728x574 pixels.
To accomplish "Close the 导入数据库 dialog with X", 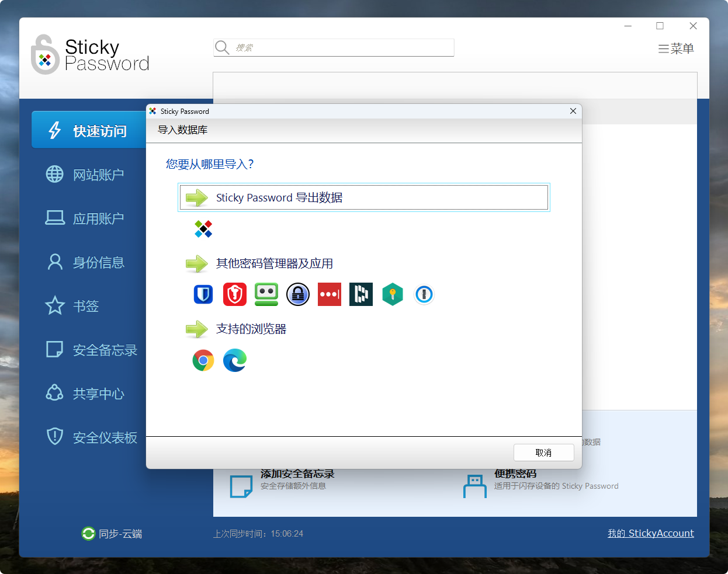I will 573,111.
